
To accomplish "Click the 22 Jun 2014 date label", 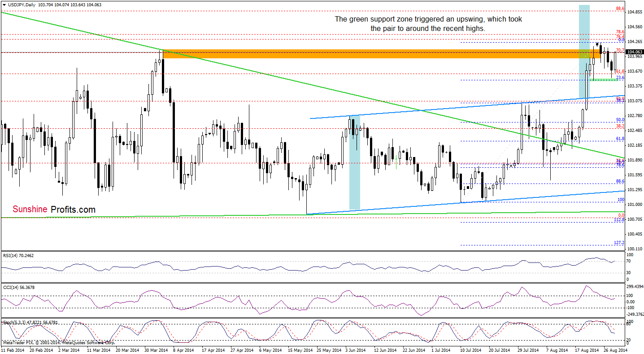I will 414,350.
